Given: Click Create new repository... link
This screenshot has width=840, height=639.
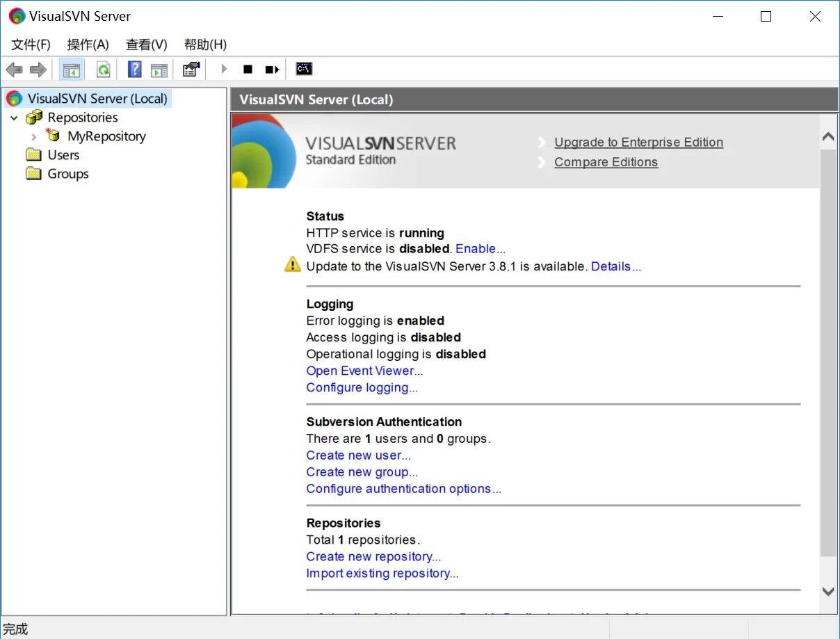Looking at the screenshot, I should [373, 556].
